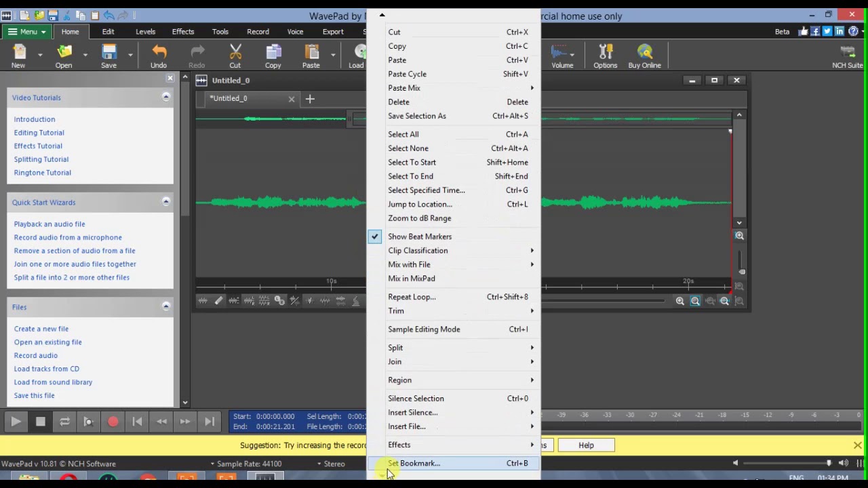Click Load tracks from CD link
Screen dimensions: 868x488
pos(47,369)
